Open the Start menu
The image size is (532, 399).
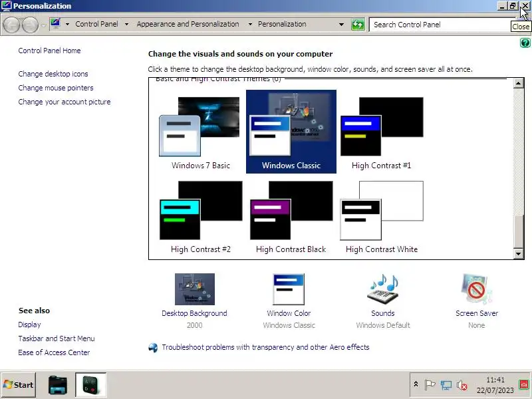[19, 385]
